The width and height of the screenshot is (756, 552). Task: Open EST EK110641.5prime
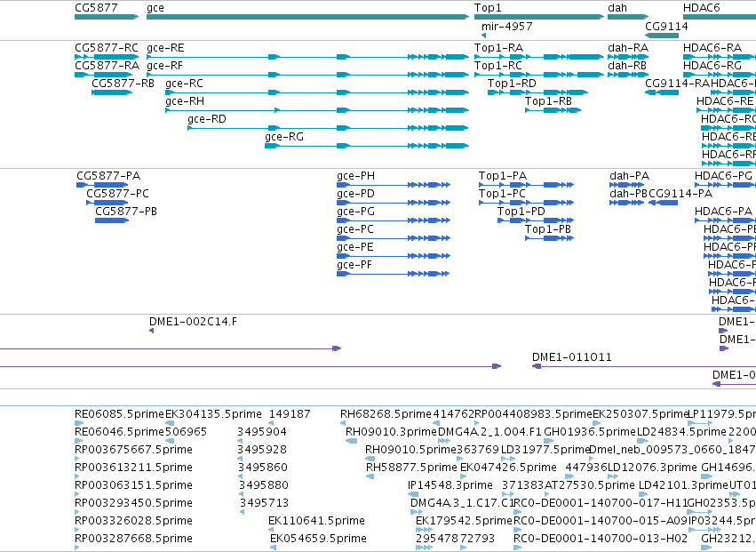[x=317, y=522]
